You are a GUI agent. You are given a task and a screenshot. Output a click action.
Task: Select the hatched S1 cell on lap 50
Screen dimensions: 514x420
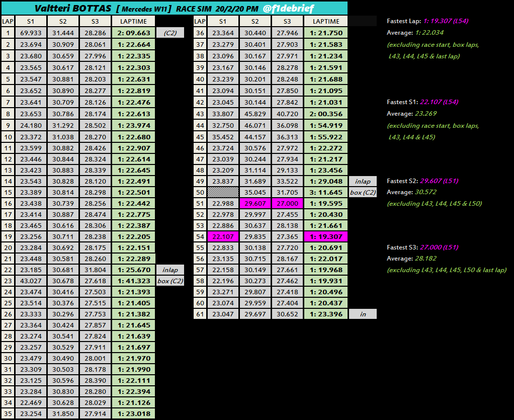point(223,193)
